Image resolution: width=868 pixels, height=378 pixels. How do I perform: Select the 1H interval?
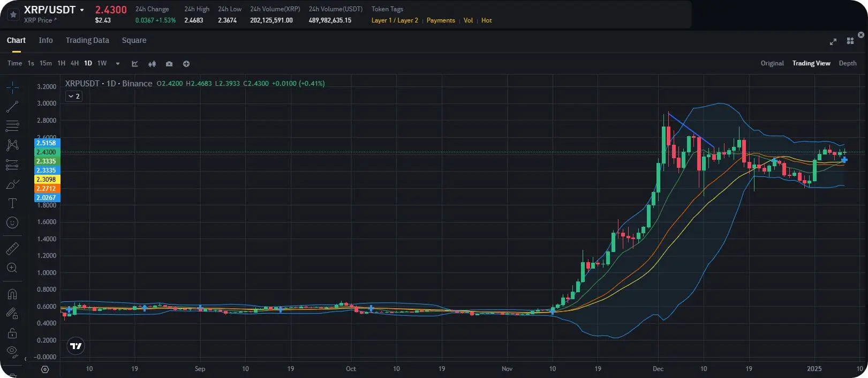click(61, 63)
